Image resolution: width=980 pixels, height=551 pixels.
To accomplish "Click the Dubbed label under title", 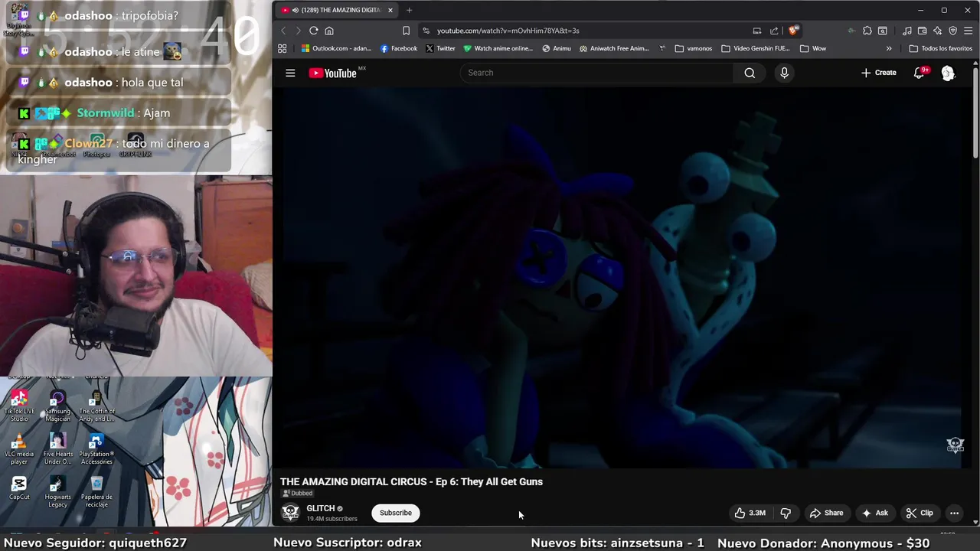I will (x=298, y=494).
